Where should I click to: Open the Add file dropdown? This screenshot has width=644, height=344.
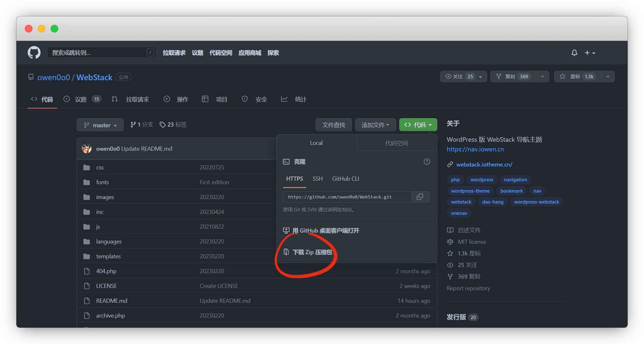pyautogui.click(x=375, y=125)
